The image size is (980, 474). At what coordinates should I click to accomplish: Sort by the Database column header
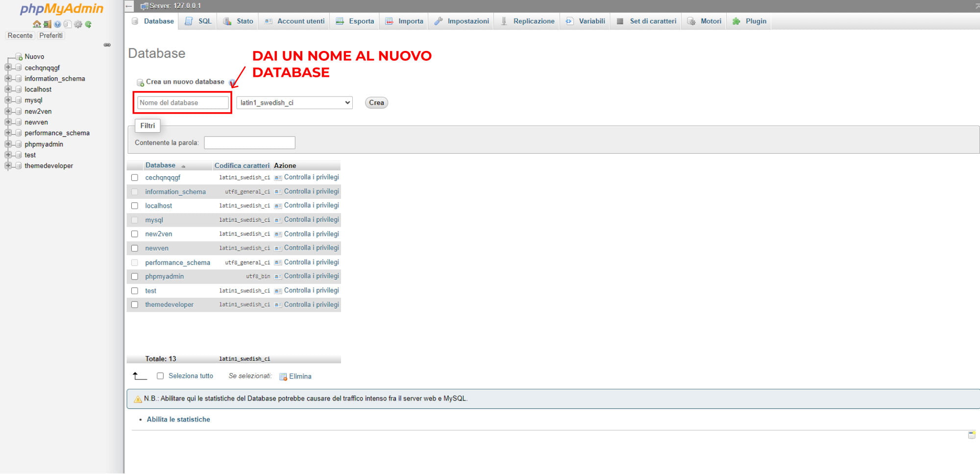(x=160, y=166)
